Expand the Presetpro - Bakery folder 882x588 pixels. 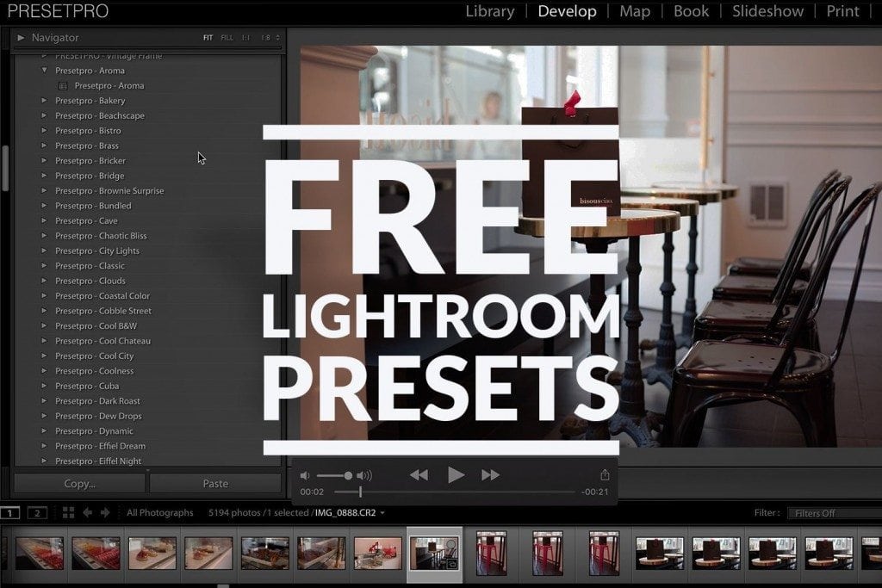point(44,101)
